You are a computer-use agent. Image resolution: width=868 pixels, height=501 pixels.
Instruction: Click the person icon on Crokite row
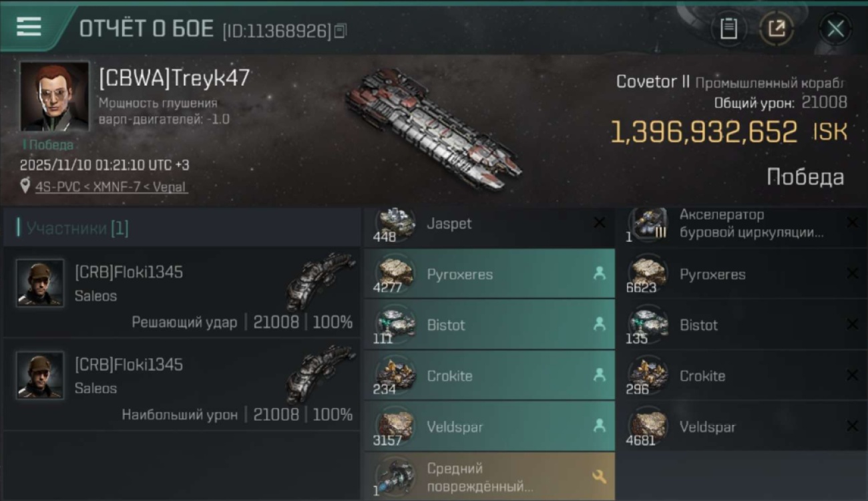click(x=599, y=375)
